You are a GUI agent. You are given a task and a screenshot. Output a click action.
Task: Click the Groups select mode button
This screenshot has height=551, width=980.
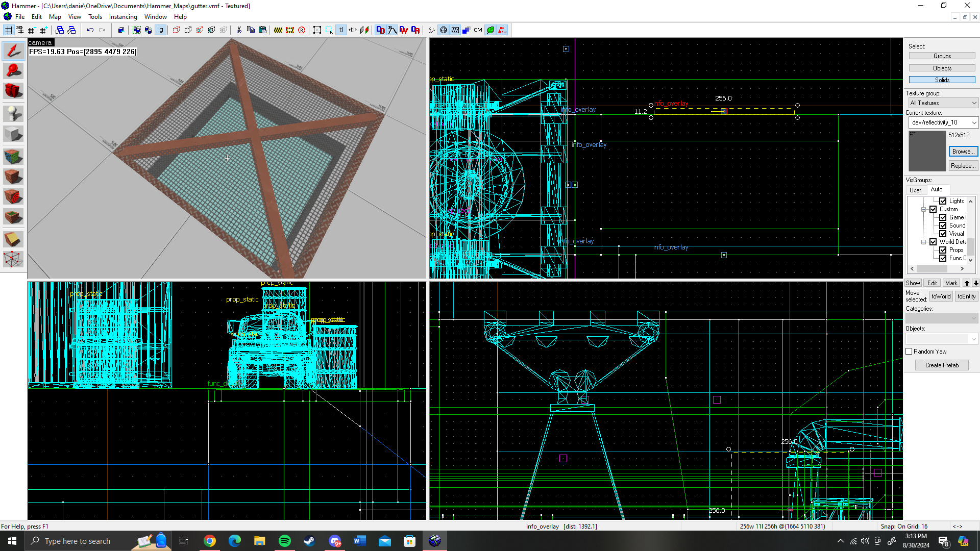click(x=942, y=56)
